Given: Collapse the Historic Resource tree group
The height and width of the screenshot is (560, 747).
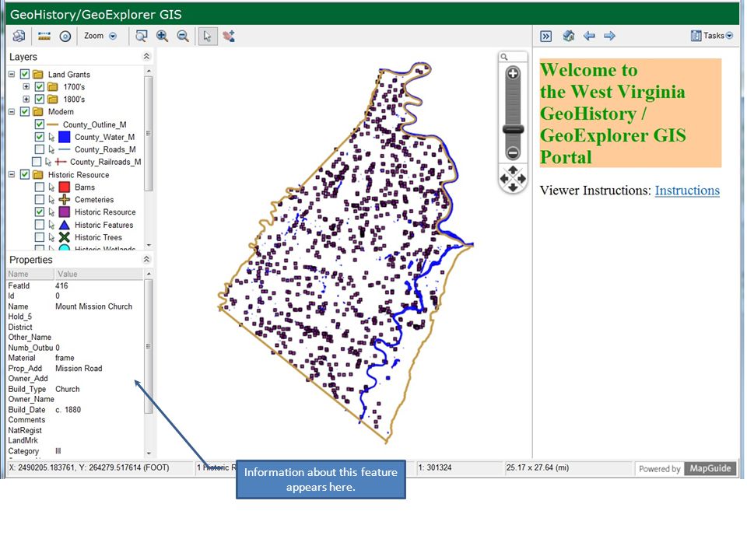Looking at the screenshot, I should [12, 175].
